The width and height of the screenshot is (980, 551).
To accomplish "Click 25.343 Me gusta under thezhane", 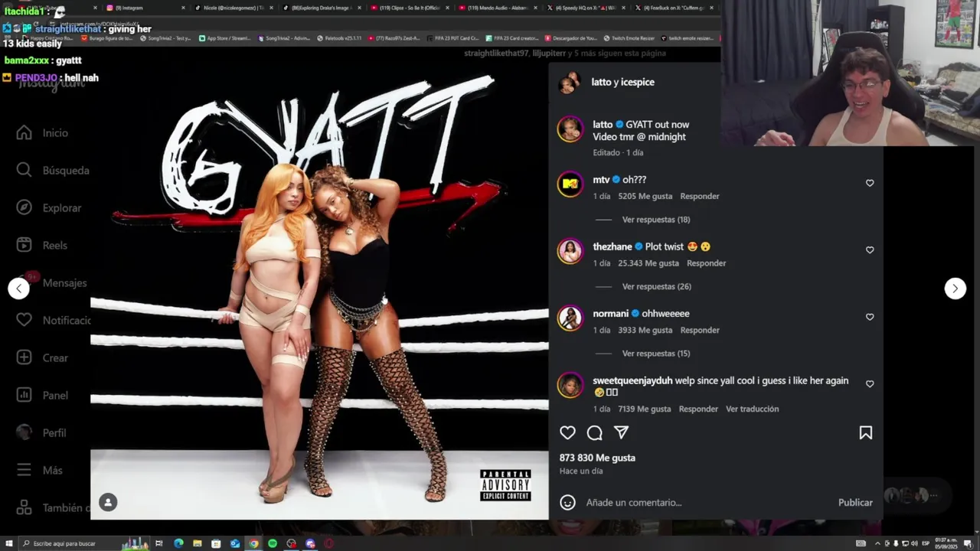I will pos(648,263).
